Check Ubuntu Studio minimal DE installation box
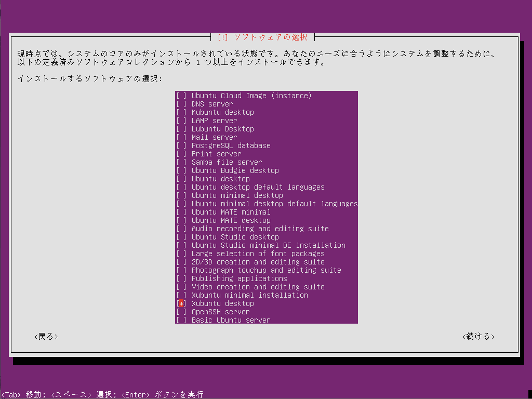Viewport: 532px width, 399px height. click(x=181, y=245)
